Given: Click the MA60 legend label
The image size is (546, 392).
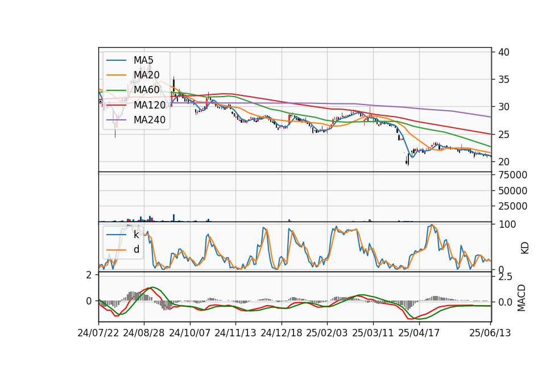Looking at the screenshot, I should tap(146, 90).
